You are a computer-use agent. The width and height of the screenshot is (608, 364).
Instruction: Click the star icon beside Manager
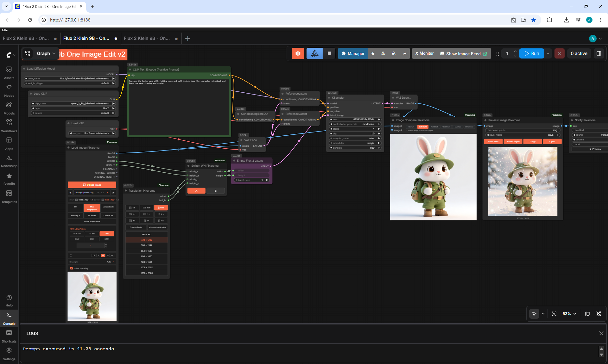[373, 53]
